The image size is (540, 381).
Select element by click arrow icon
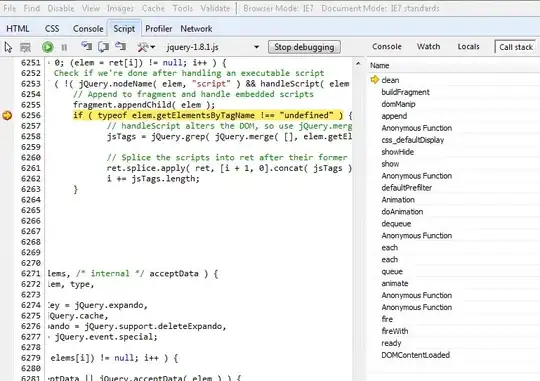8,47
